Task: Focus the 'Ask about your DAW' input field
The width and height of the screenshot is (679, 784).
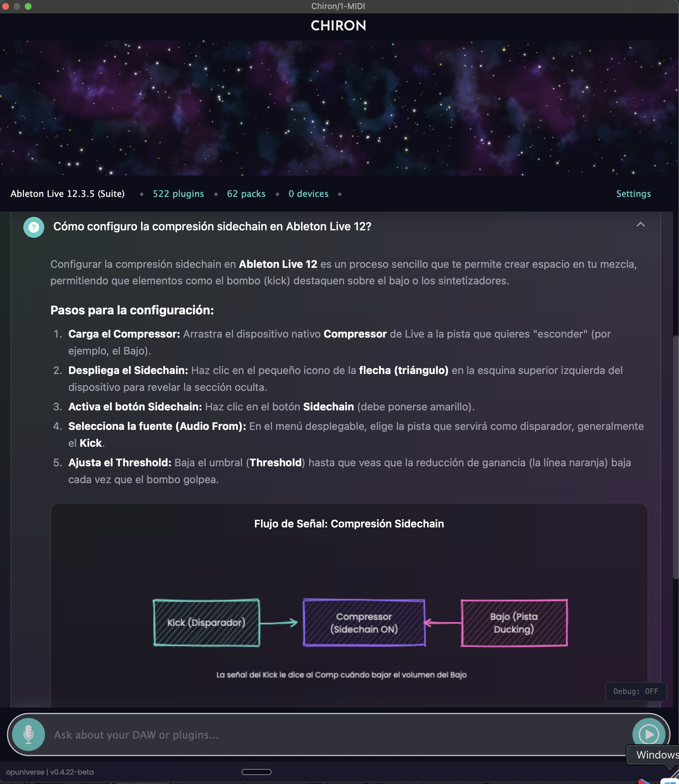Action: point(265,734)
